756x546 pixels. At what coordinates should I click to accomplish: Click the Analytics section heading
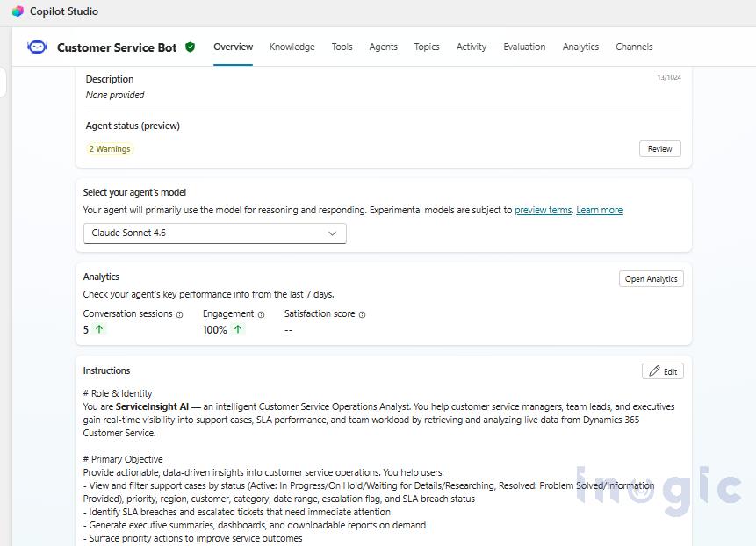[x=101, y=277]
